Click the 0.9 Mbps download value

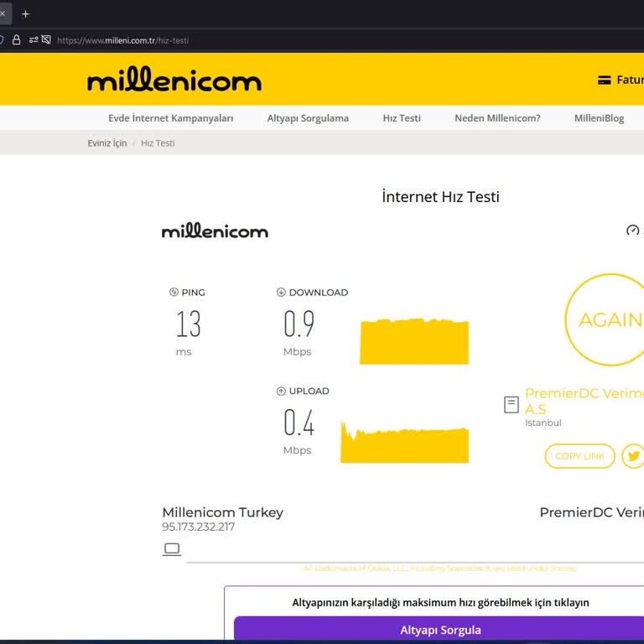[x=299, y=324]
